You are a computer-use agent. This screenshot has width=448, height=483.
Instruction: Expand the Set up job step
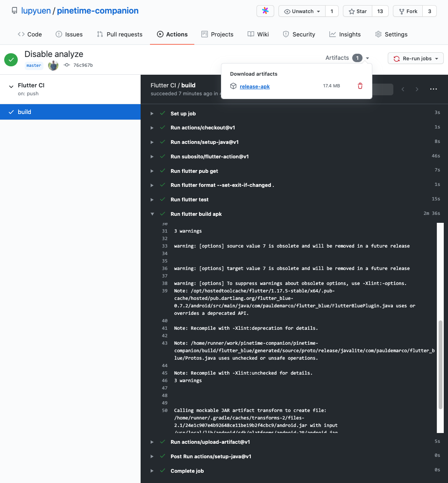152,114
